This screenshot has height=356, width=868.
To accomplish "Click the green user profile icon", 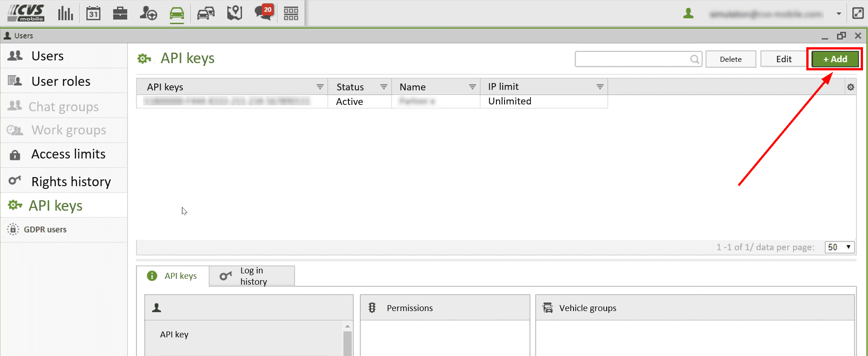I will point(688,14).
